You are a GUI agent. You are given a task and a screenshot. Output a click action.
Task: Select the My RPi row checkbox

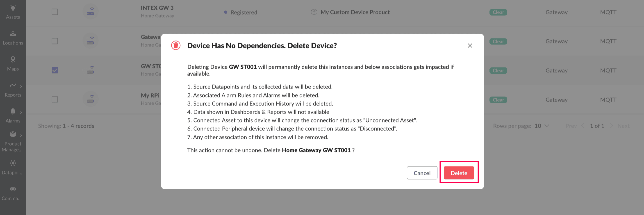point(55,100)
